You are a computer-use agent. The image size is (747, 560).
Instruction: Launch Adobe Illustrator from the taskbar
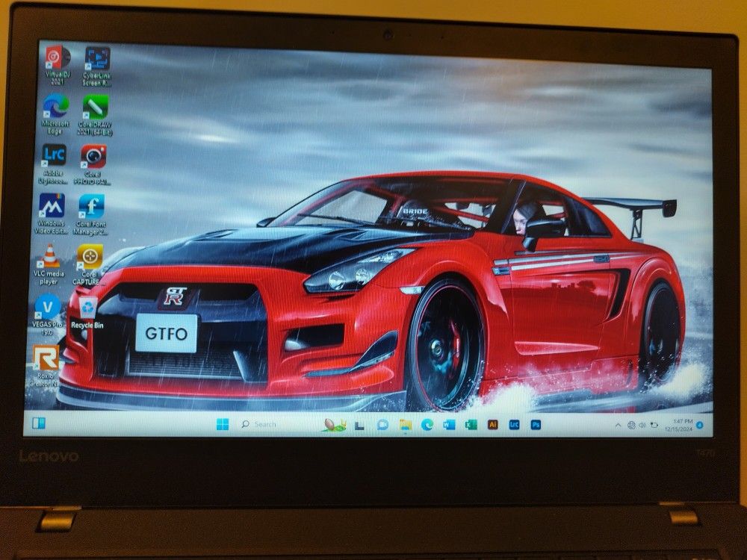tap(494, 424)
